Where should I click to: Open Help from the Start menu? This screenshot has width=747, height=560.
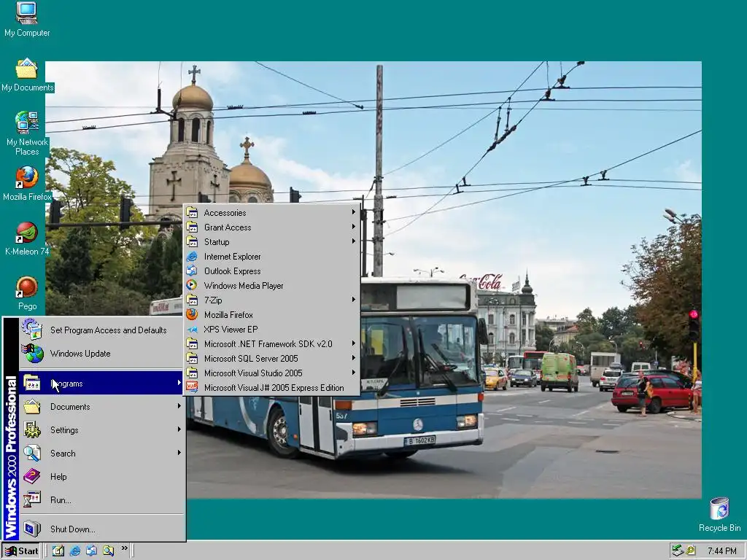101,476
